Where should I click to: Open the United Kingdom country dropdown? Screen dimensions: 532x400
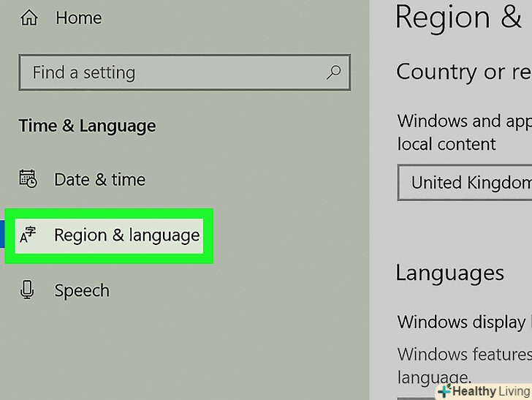click(x=465, y=183)
